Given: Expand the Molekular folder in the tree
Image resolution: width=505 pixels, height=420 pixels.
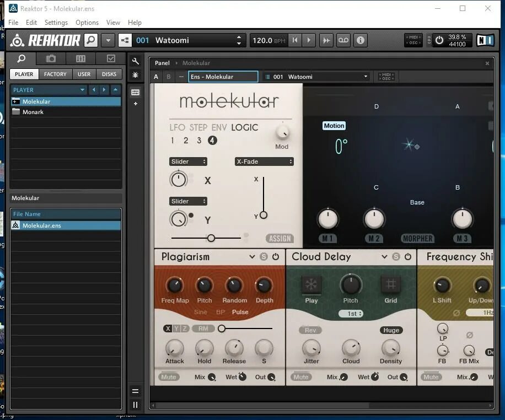Looking at the screenshot, I should pos(16,101).
